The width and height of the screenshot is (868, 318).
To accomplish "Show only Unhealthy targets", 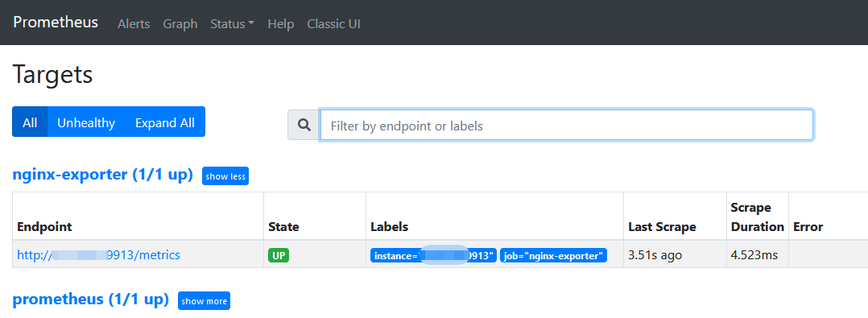I will (x=86, y=122).
